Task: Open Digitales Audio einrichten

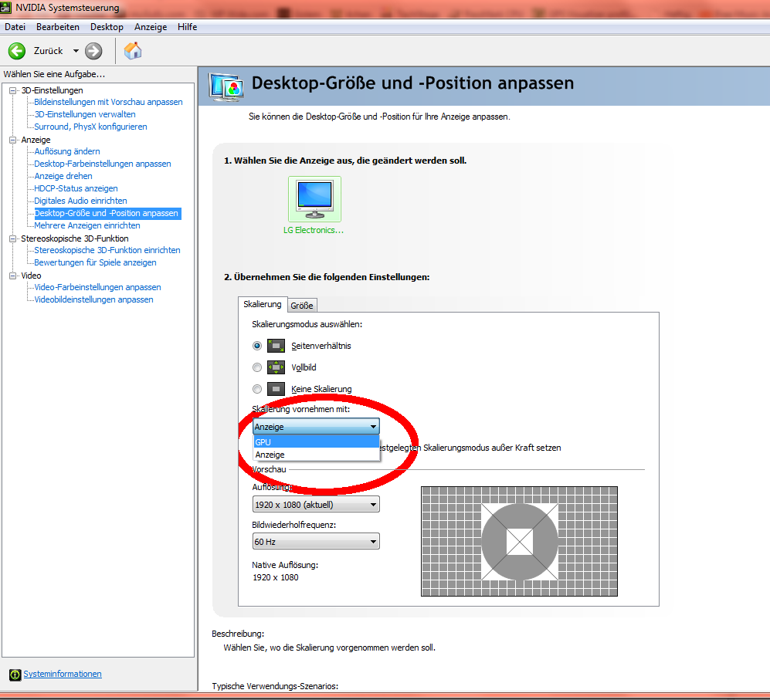Action: 80,201
